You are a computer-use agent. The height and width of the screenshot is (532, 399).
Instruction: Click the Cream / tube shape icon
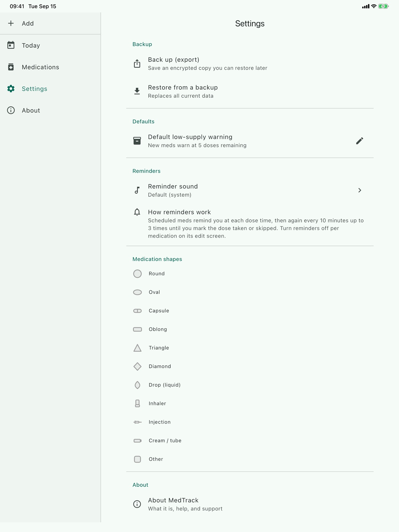click(x=137, y=441)
